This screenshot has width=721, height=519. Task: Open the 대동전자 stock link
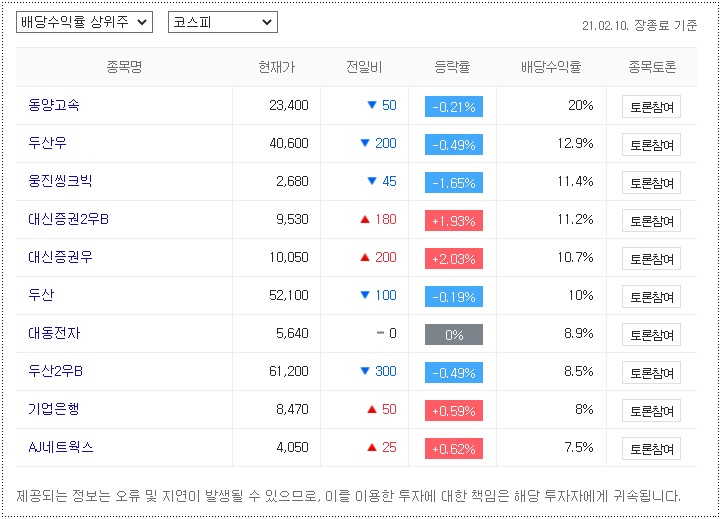54,333
